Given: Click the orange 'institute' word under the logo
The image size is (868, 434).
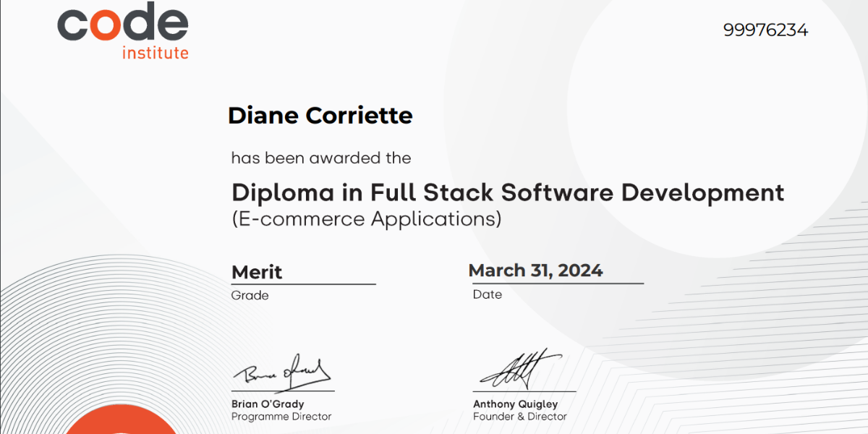Looking at the screenshot, I should click(x=155, y=53).
